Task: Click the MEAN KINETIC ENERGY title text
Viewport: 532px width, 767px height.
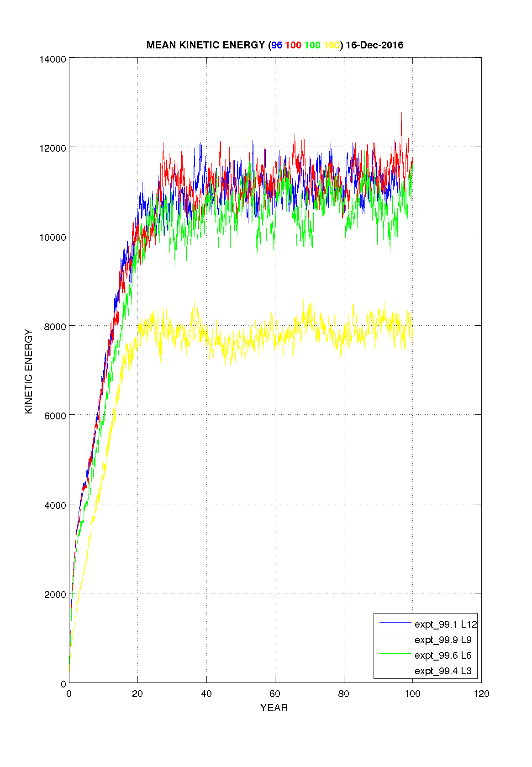Action: click(x=205, y=45)
